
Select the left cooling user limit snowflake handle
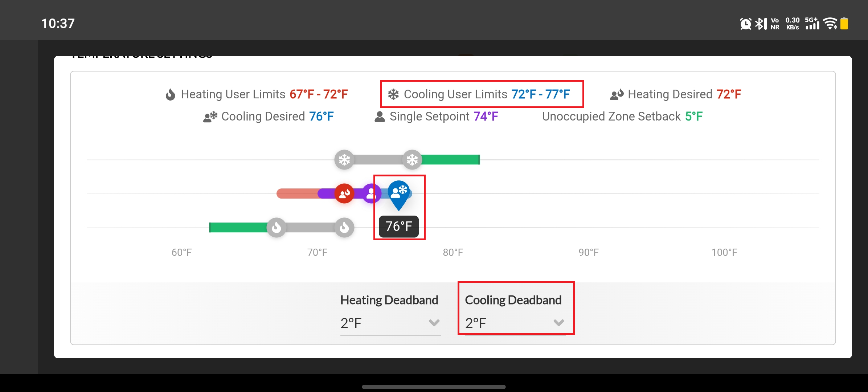[x=344, y=160]
